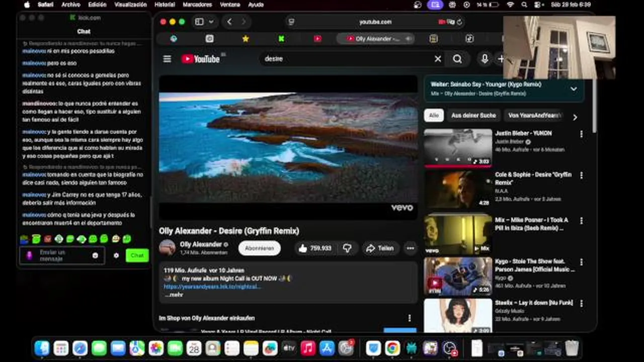This screenshot has width=644, height=362.
Task: Open more actions next to Teilen
Action: click(x=411, y=248)
